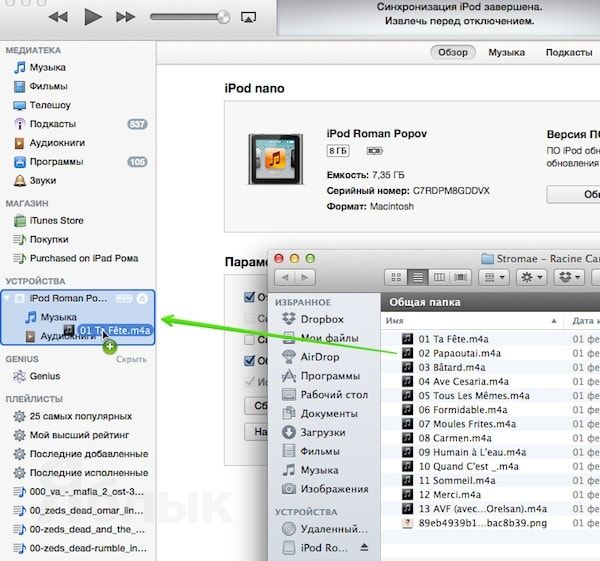Click Скрыть to hide Genius section

pyautogui.click(x=131, y=359)
